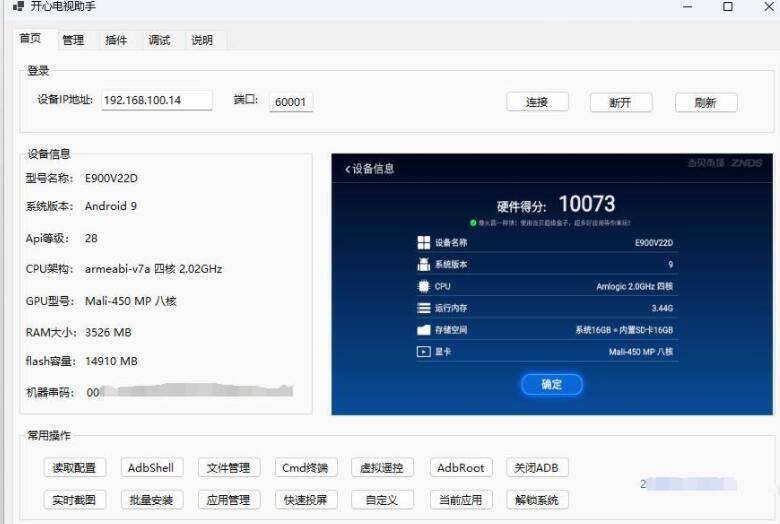Click the 运行内存 icon in preview

424,308
